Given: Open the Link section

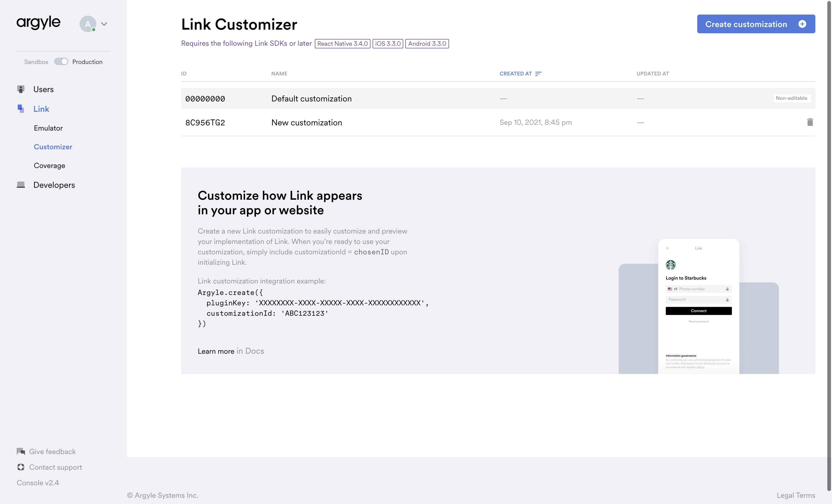Looking at the screenshot, I should (x=41, y=109).
